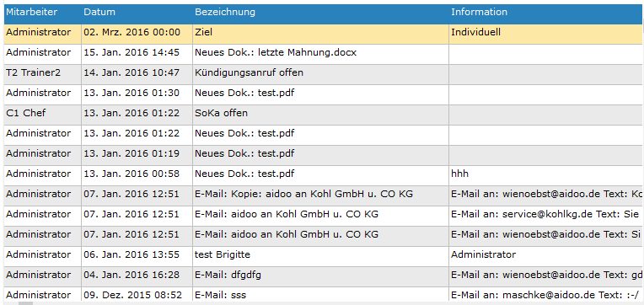644x305 pixels.
Task: Select the E-Mail: sss row
Action: (324, 294)
